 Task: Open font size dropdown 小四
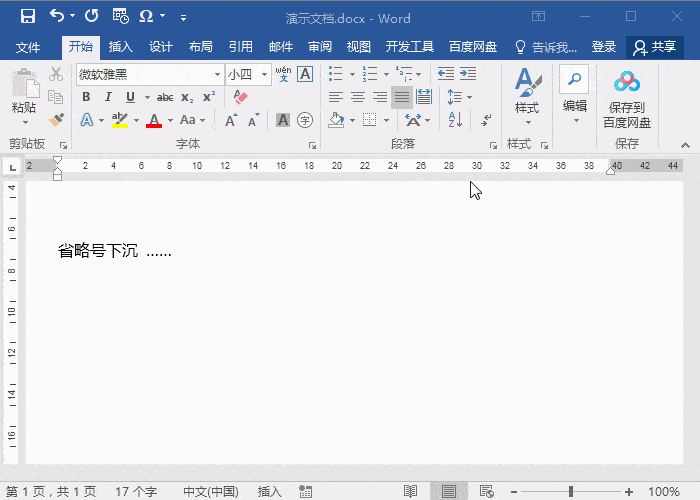click(265, 74)
